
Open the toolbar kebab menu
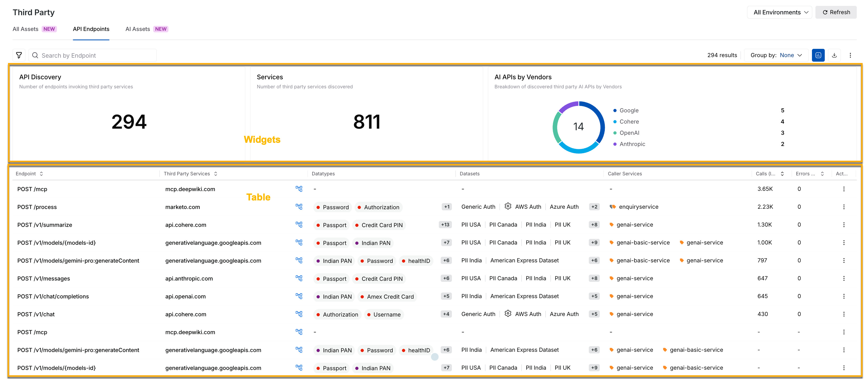tap(850, 55)
